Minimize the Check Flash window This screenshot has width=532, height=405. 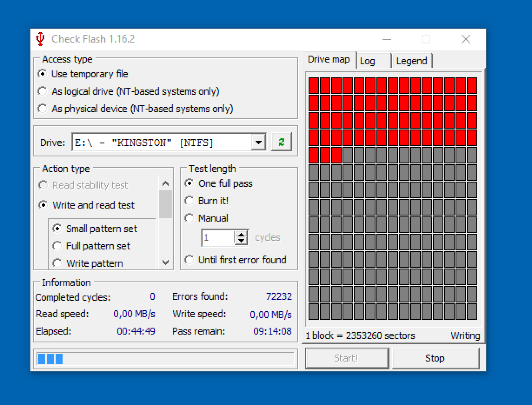(x=387, y=40)
